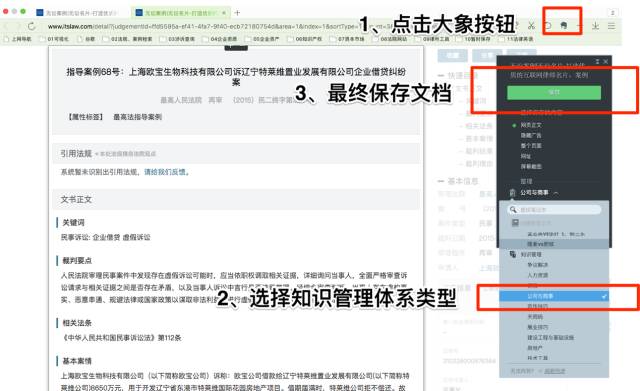640x391 pixels.
Task: Choose the 争议解决 notebook
Action: 538,265
